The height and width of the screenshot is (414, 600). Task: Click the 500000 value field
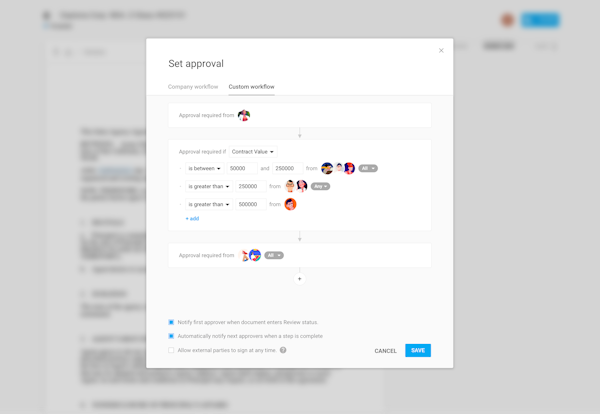pos(251,204)
